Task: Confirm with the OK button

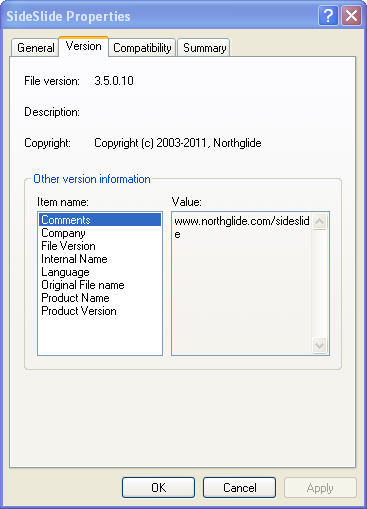Action: click(158, 488)
